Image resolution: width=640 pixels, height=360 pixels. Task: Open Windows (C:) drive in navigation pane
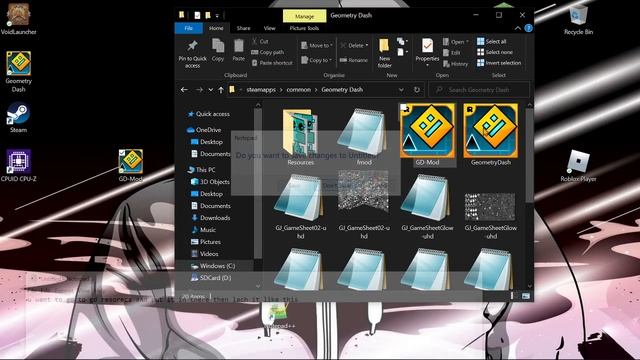pyautogui.click(x=213, y=266)
